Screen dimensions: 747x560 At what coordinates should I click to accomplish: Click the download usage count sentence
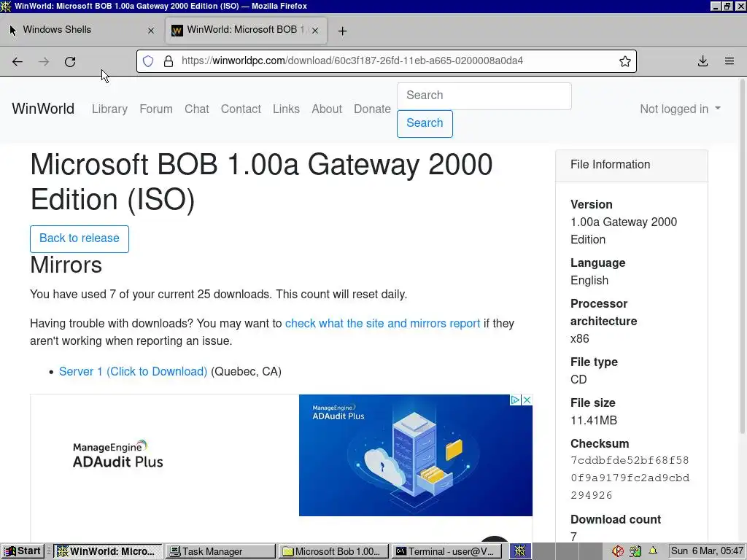(x=219, y=295)
